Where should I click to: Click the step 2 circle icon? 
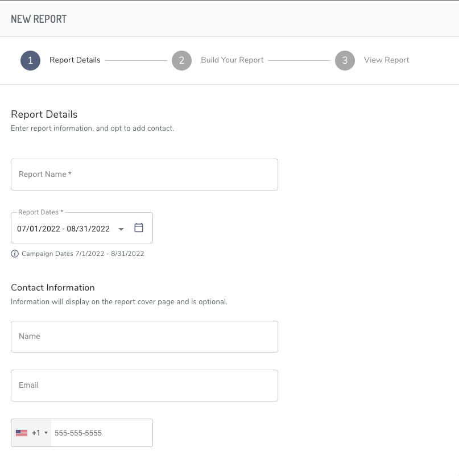pos(182,60)
